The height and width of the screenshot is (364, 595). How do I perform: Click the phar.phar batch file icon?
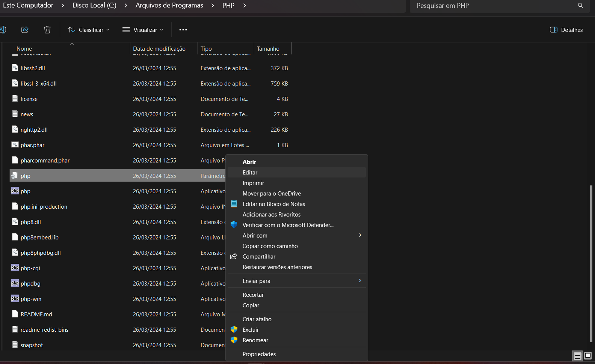pyautogui.click(x=15, y=145)
